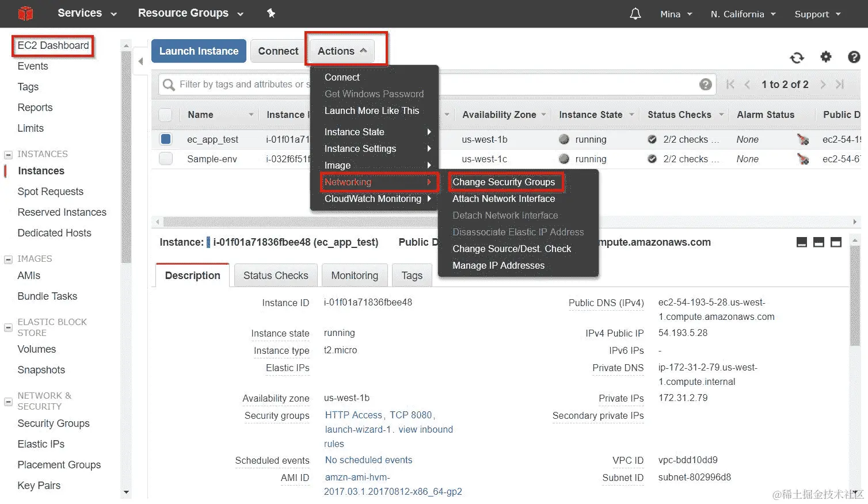Maximize the details pane

tap(836, 242)
